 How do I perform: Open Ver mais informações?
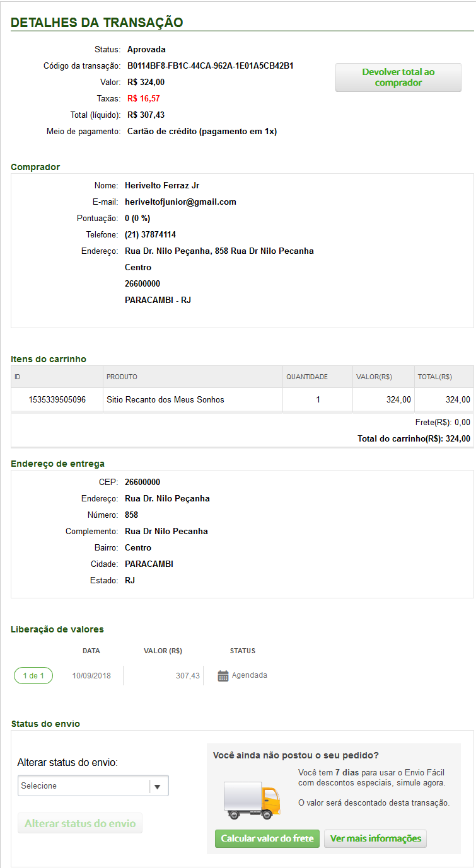pos(375,838)
